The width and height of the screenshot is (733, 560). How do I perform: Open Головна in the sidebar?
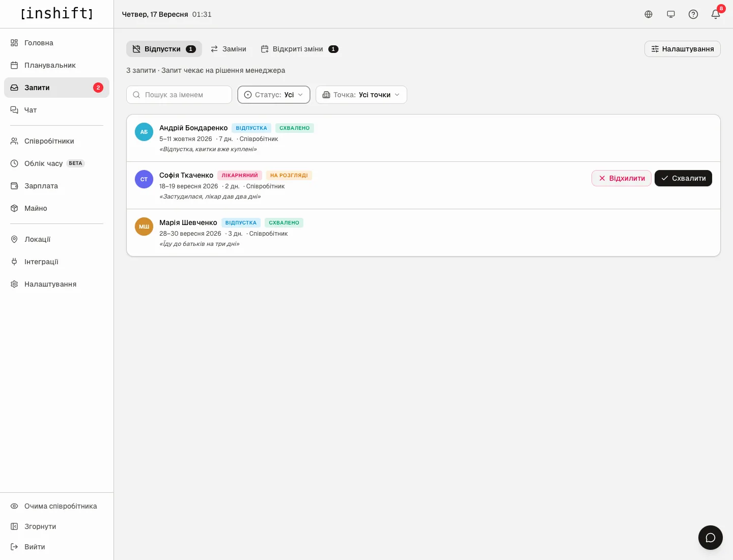tap(57, 43)
